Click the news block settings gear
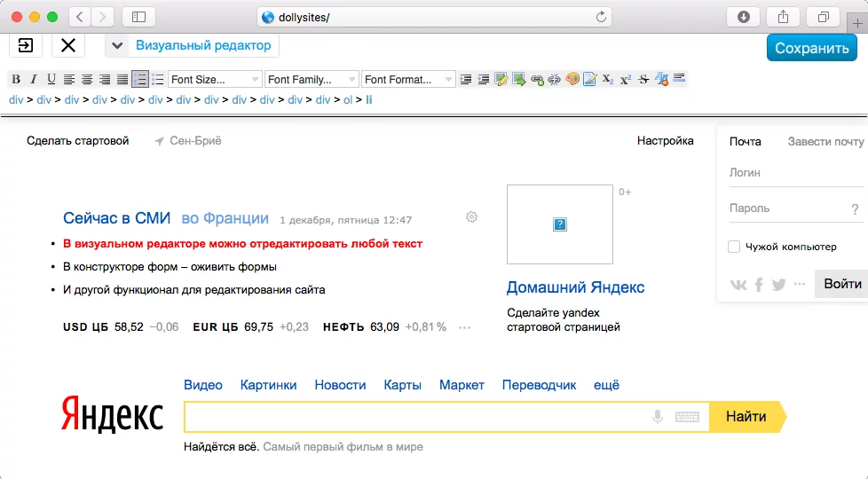Image resolution: width=868 pixels, height=479 pixels. pos(471,216)
